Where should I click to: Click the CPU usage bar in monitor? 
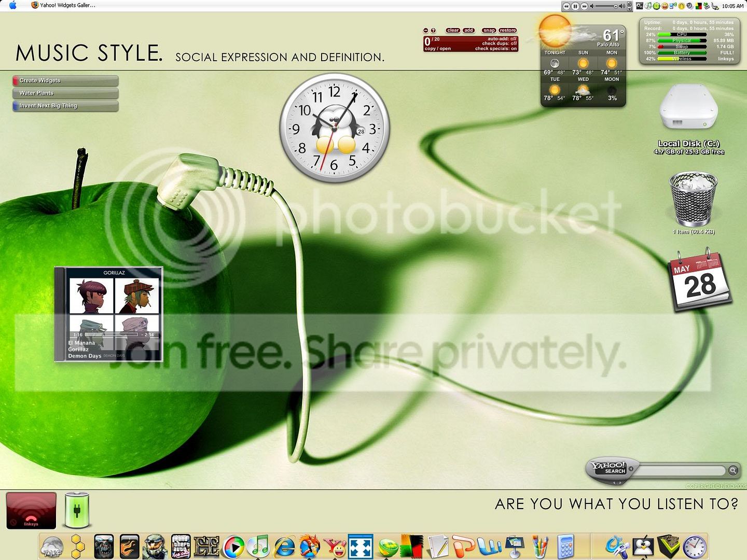(682, 34)
